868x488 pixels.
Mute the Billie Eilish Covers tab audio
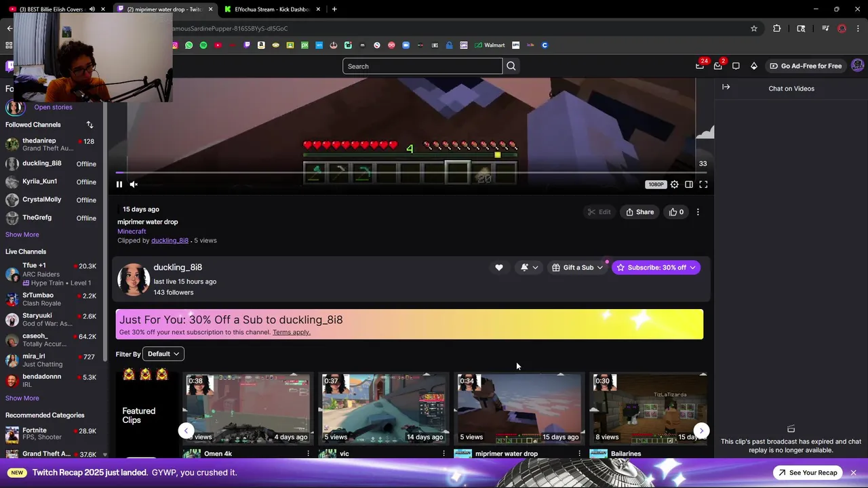tap(92, 9)
